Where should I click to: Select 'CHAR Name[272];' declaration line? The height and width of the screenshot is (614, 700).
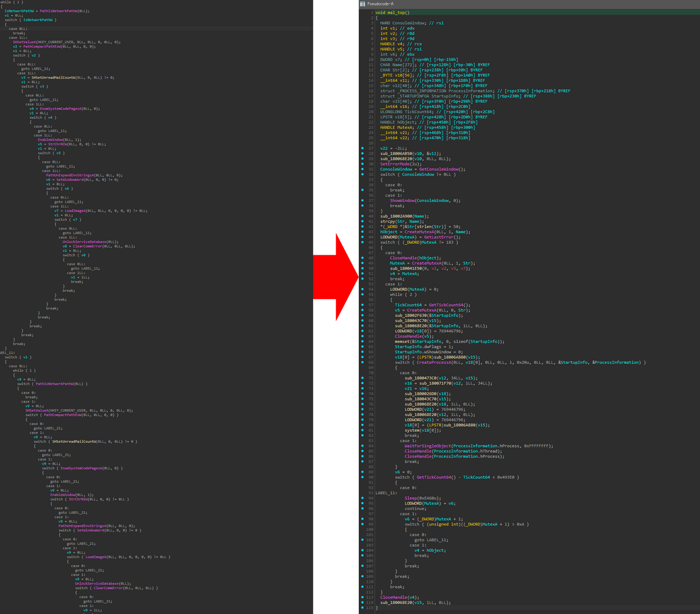pyautogui.click(x=435, y=65)
